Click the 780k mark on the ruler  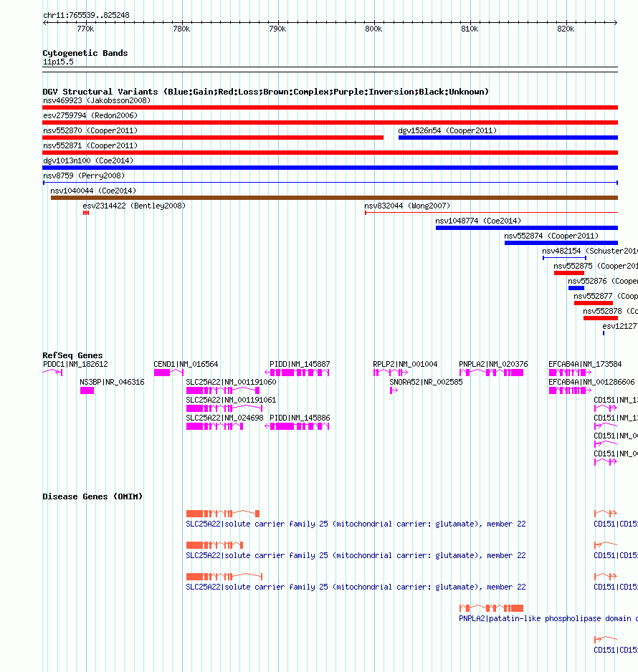(x=181, y=29)
